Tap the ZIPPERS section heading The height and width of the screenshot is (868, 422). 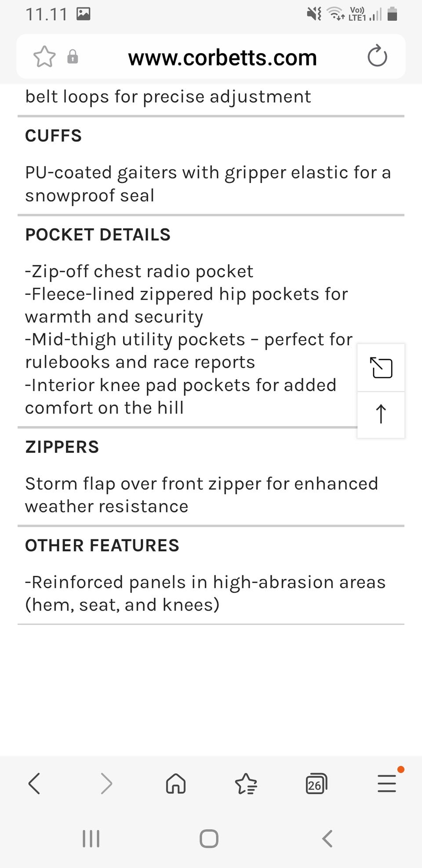coord(62,447)
